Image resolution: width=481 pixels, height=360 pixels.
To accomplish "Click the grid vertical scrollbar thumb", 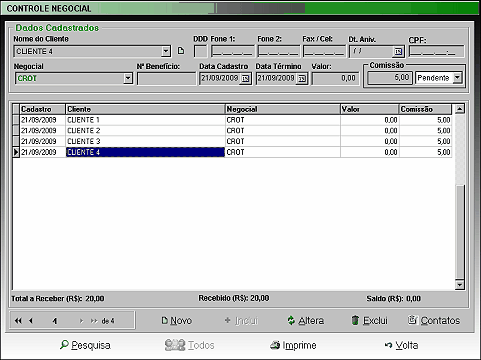I will point(460,232).
